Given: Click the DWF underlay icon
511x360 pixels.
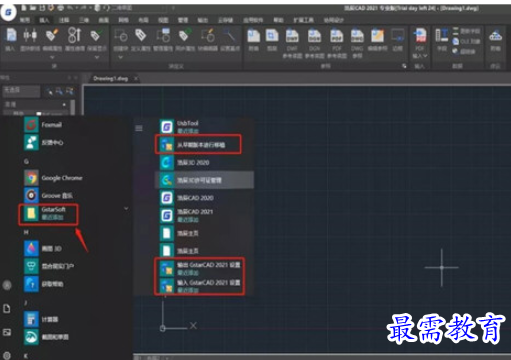Looking at the screenshot, I should (x=292, y=36).
